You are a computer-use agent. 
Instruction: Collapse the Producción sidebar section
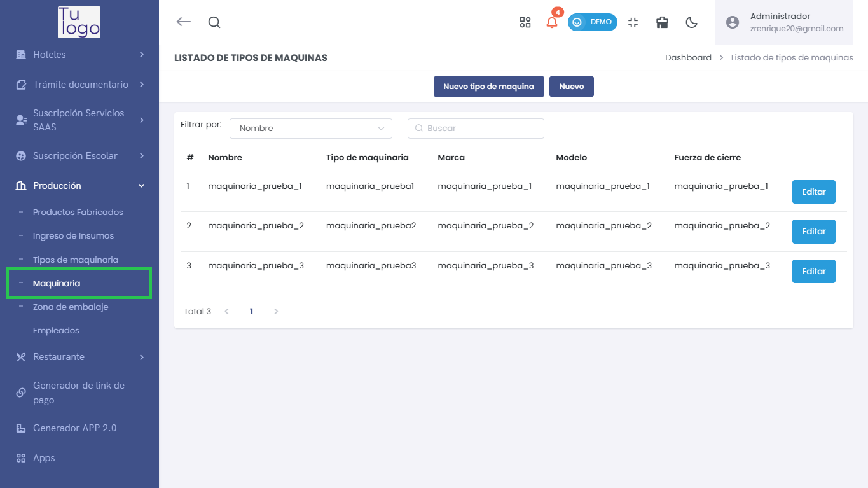pyautogui.click(x=79, y=186)
